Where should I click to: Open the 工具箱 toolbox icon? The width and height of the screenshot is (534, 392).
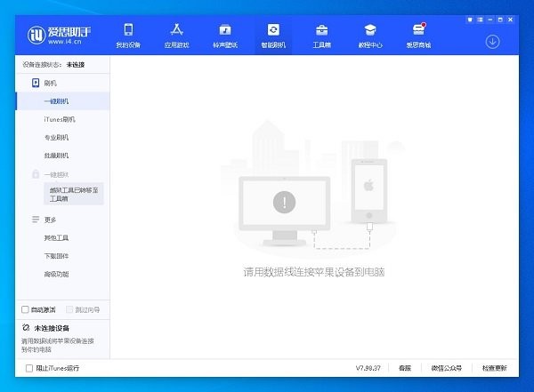tap(320, 30)
